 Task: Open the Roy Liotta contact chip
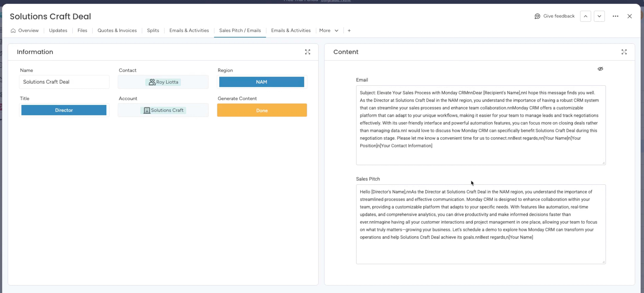163,82
